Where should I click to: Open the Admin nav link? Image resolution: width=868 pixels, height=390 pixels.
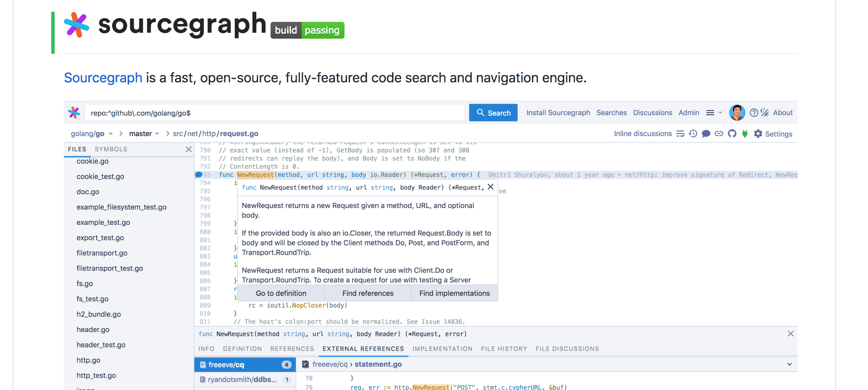coord(689,113)
